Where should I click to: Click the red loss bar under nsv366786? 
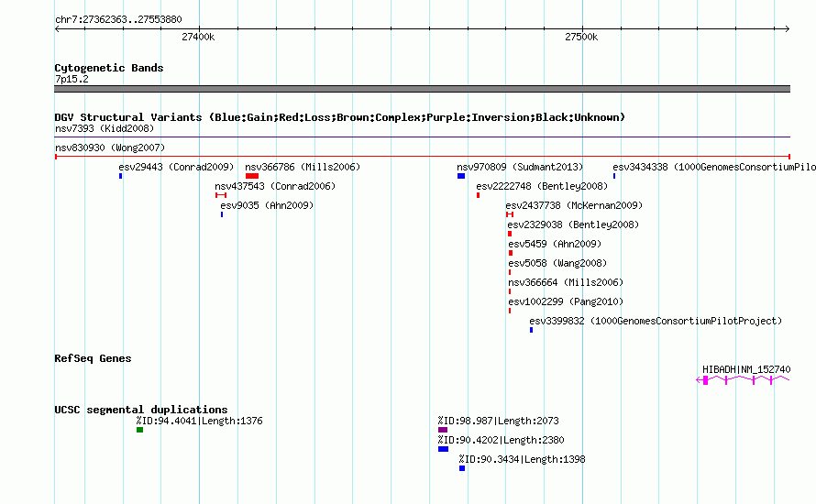252,176
